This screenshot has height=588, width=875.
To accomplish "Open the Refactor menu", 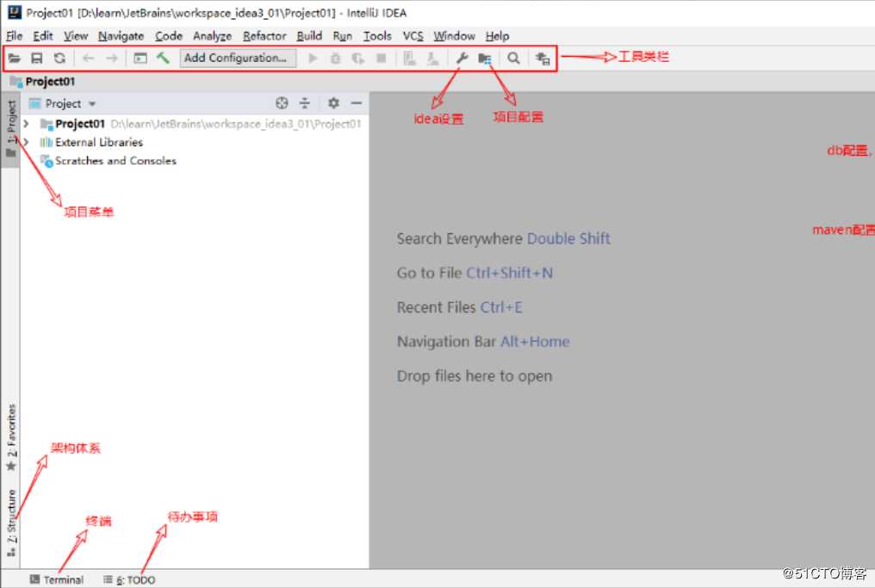I will (x=264, y=36).
